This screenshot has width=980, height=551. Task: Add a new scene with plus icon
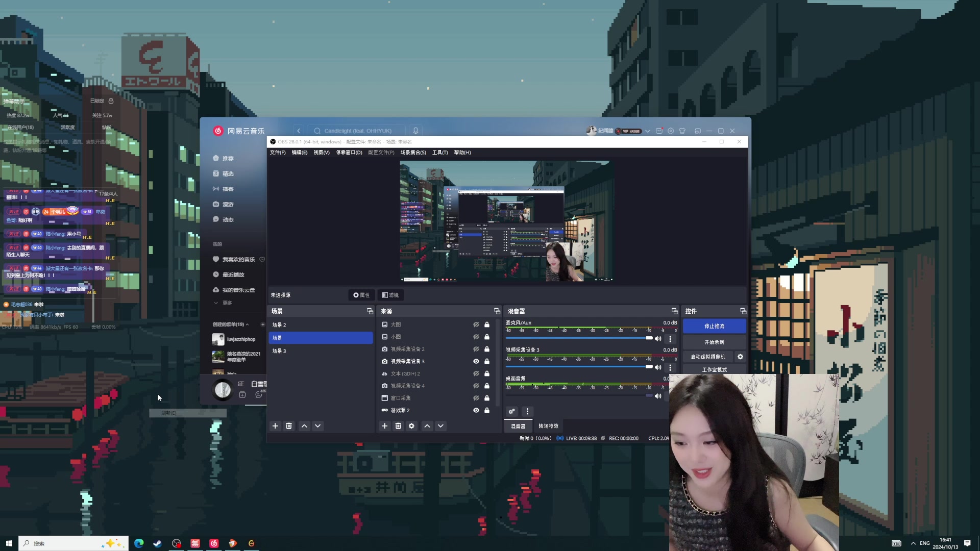coord(275,426)
